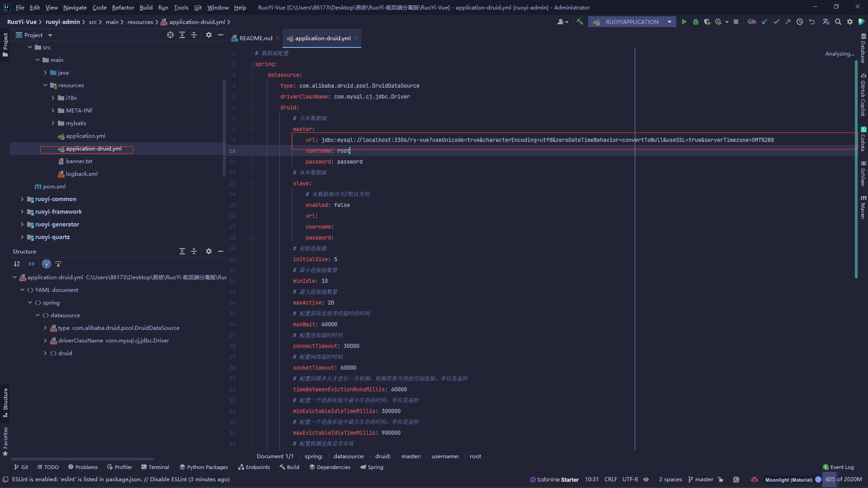Open the Refactor menu
Screen dimensions: 868x488
pos(123,7)
